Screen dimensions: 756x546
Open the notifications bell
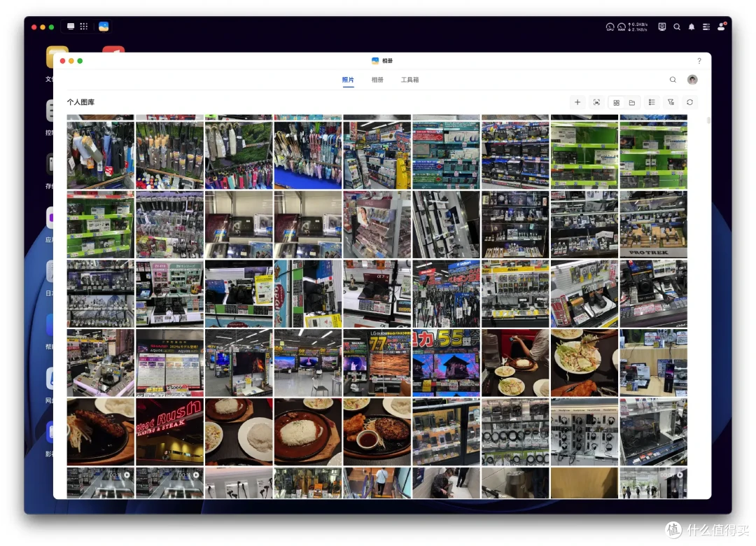tap(692, 27)
